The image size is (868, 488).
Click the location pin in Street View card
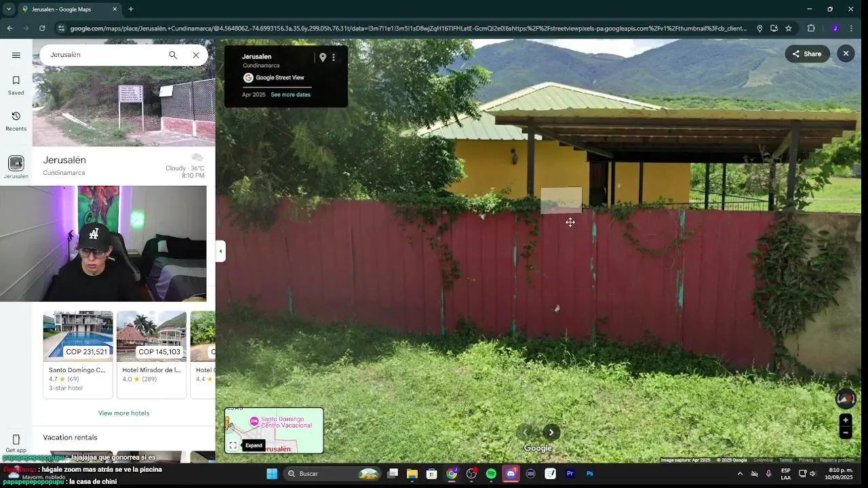click(323, 58)
